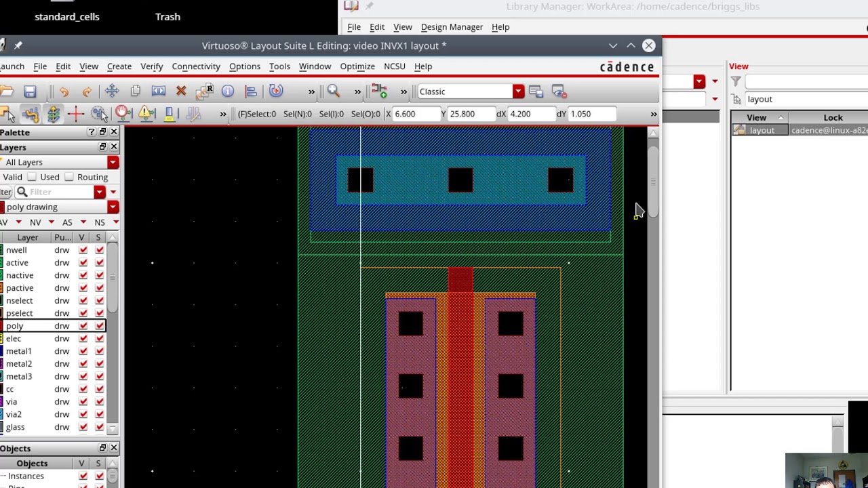Expand the NV dropdown arrow

[x=51, y=222]
